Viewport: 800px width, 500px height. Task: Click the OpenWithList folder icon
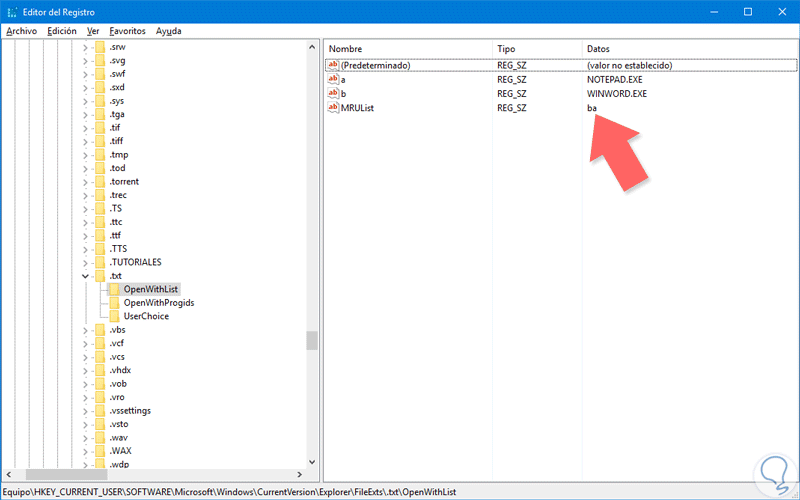pos(114,289)
